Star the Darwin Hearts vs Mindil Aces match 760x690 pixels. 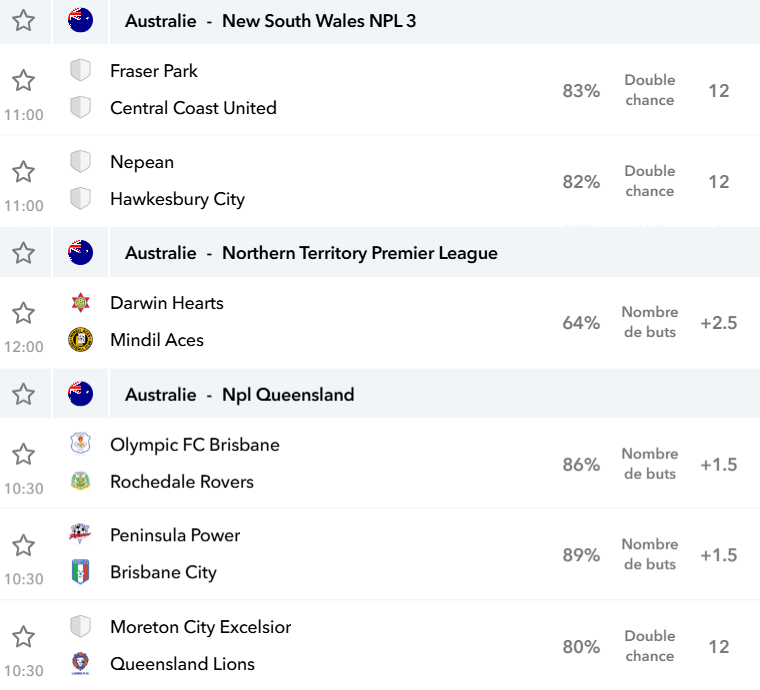[23, 313]
